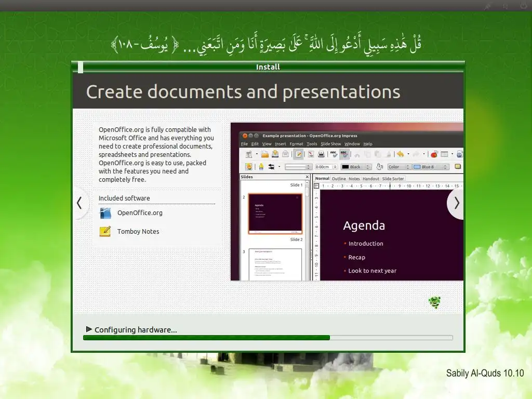Select the white slide 3 thumbnail
Image resolution: width=532 pixels, height=399 pixels.
(275, 264)
